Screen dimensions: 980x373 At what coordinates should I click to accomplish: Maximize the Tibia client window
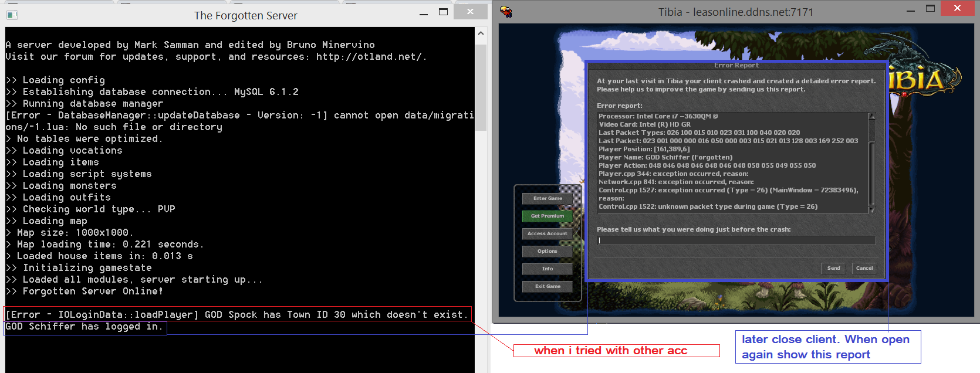tap(930, 9)
